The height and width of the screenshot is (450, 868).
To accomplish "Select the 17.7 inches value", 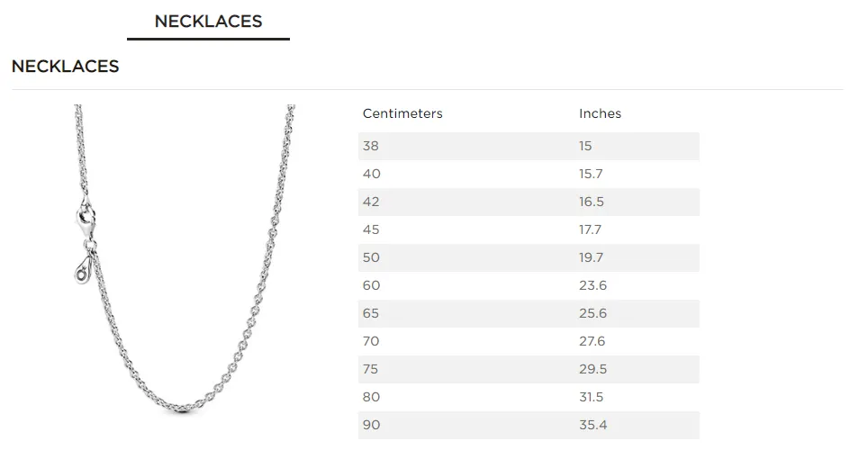I will click(591, 229).
